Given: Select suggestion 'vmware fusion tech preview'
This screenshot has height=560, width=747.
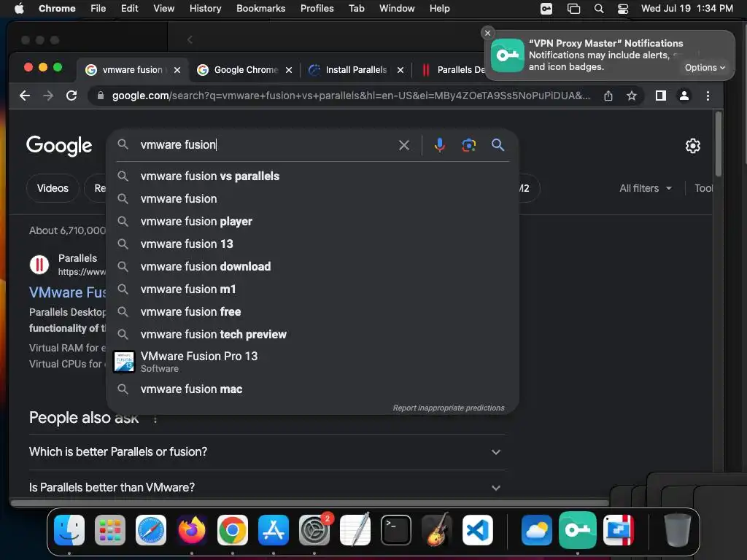Looking at the screenshot, I should [x=312, y=334].
